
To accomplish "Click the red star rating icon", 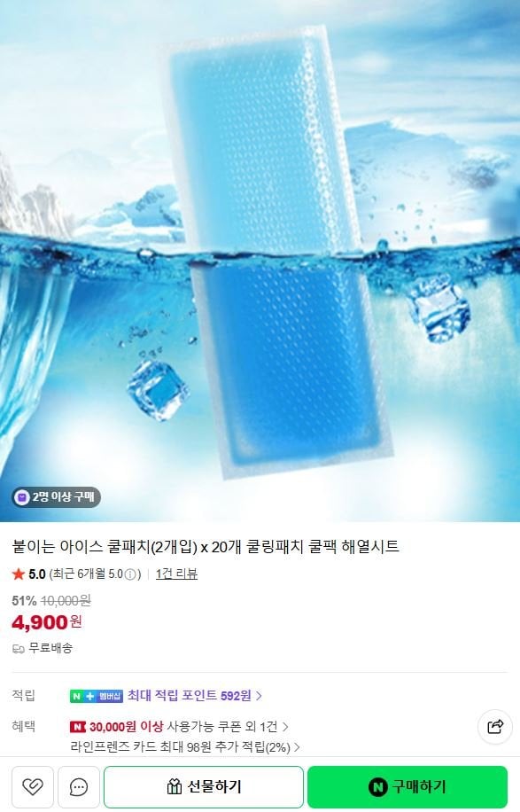I will (x=19, y=574).
